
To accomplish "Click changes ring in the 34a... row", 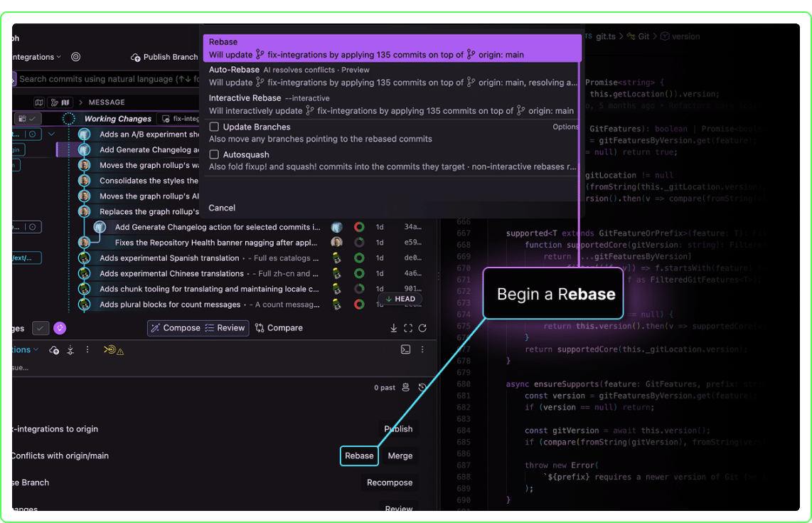I will [x=359, y=227].
